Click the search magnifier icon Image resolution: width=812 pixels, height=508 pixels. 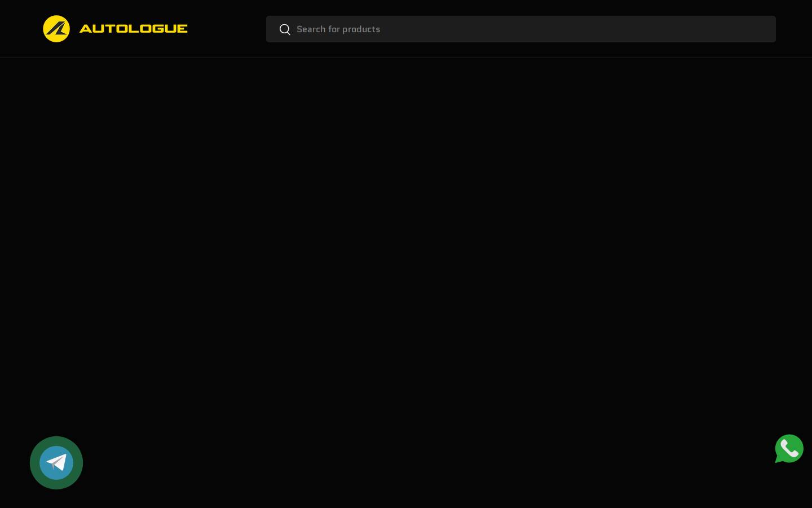285,29
